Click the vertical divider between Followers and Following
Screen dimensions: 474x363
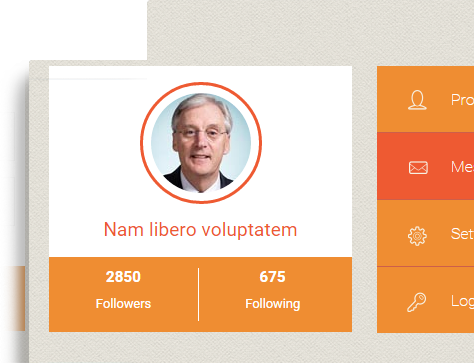coord(198,294)
